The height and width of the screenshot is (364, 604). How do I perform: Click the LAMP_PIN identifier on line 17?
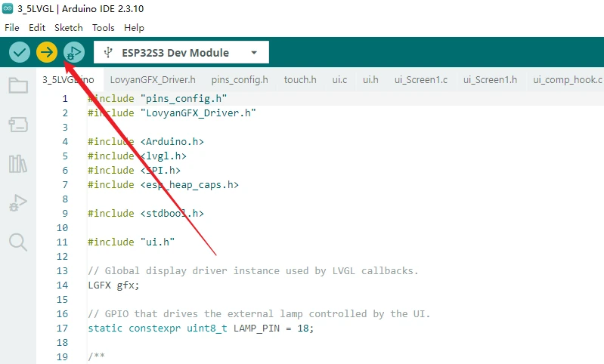point(256,329)
